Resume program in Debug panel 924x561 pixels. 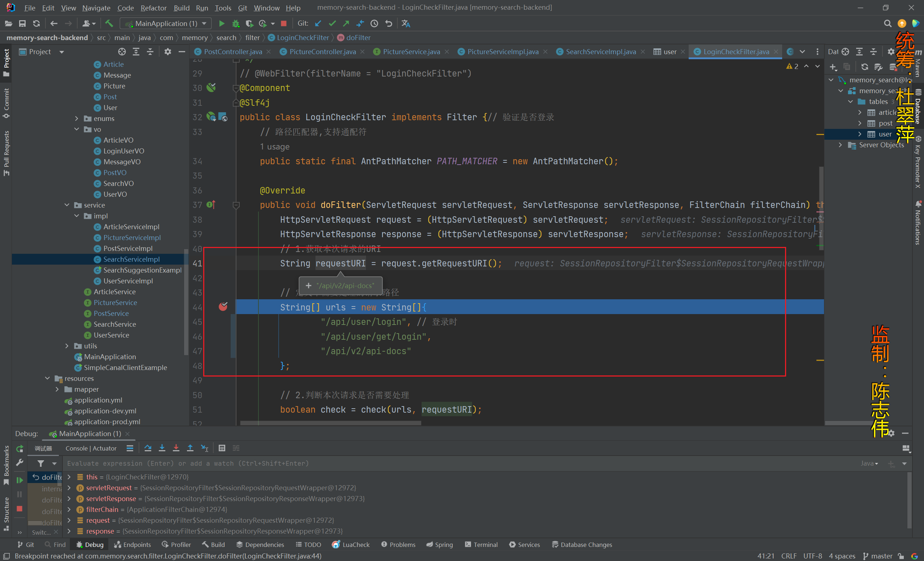[x=19, y=480]
